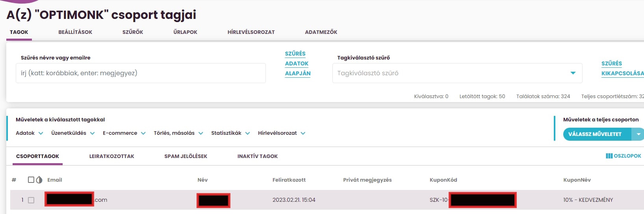Click the 2023.02.21. 15:04 date cell
The width and height of the screenshot is (644, 214).
(x=294, y=200)
